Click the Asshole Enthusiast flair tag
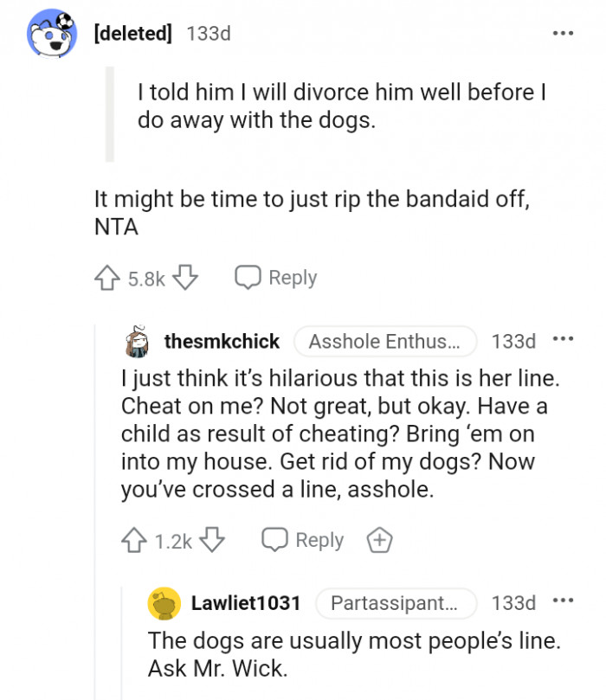Viewport: 606px width, 700px height. tap(385, 342)
